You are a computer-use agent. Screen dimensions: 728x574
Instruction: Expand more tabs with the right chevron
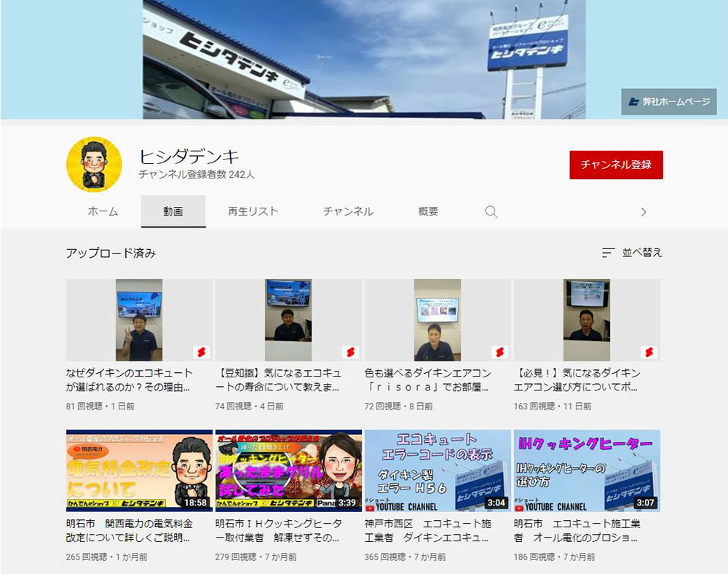644,212
